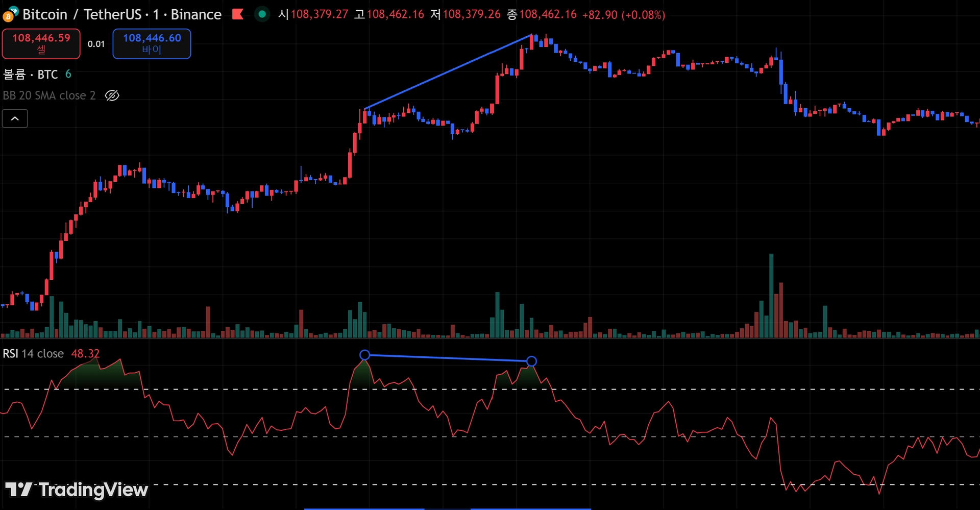Select the right anchor circle of RSI trendline
The image size is (980, 510).
(x=531, y=361)
